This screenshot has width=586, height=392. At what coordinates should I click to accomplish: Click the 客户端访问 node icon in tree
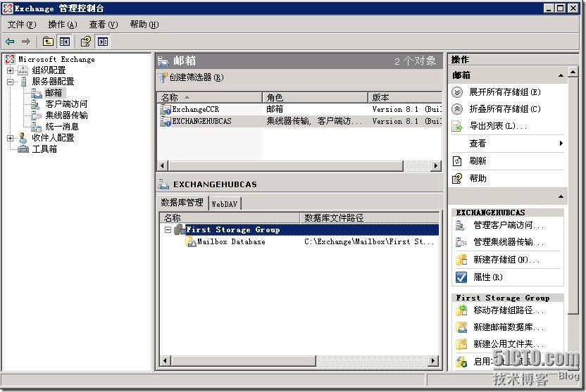[36, 104]
